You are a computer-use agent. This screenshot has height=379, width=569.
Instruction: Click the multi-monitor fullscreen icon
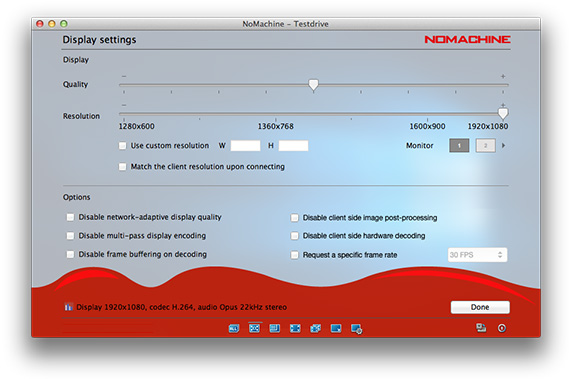pyautogui.click(x=315, y=329)
